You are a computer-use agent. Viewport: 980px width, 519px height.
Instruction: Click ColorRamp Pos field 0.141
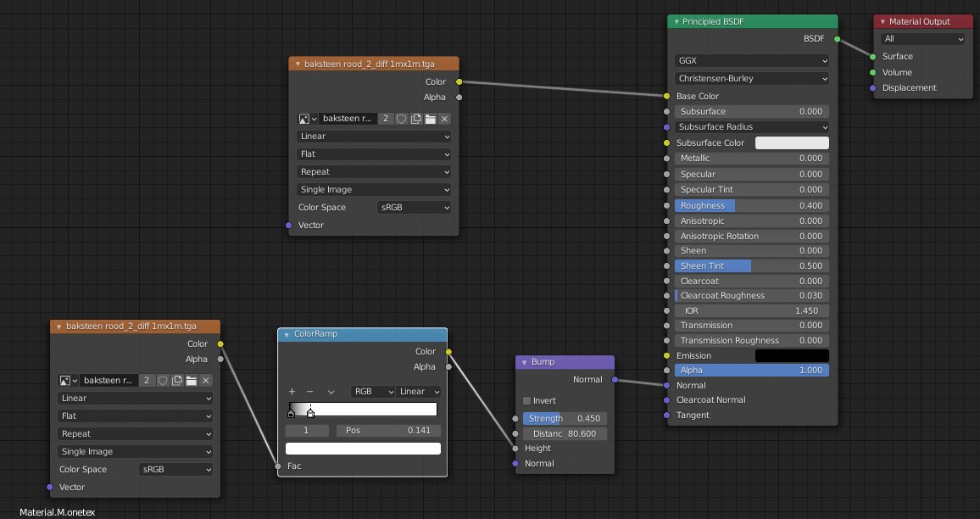(388, 431)
